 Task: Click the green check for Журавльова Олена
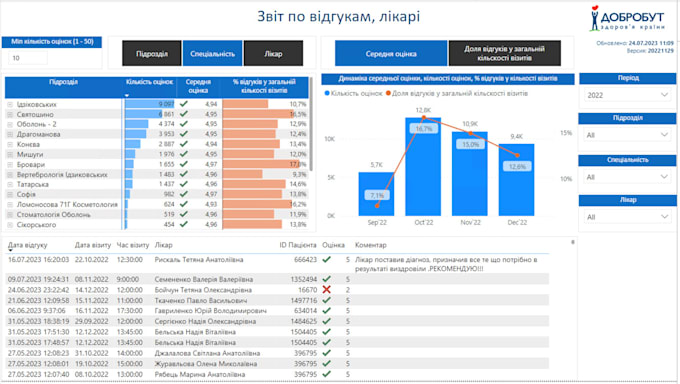click(327, 364)
